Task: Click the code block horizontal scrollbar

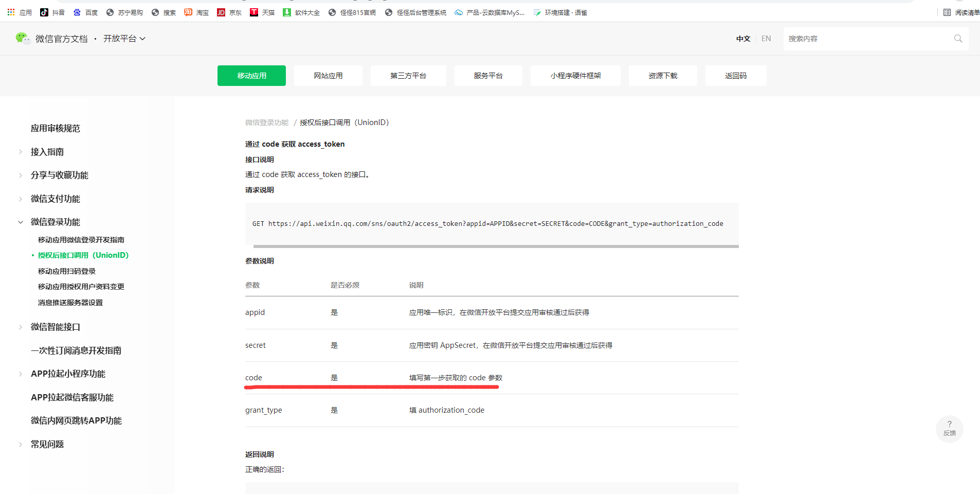Action: pos(496,246)
